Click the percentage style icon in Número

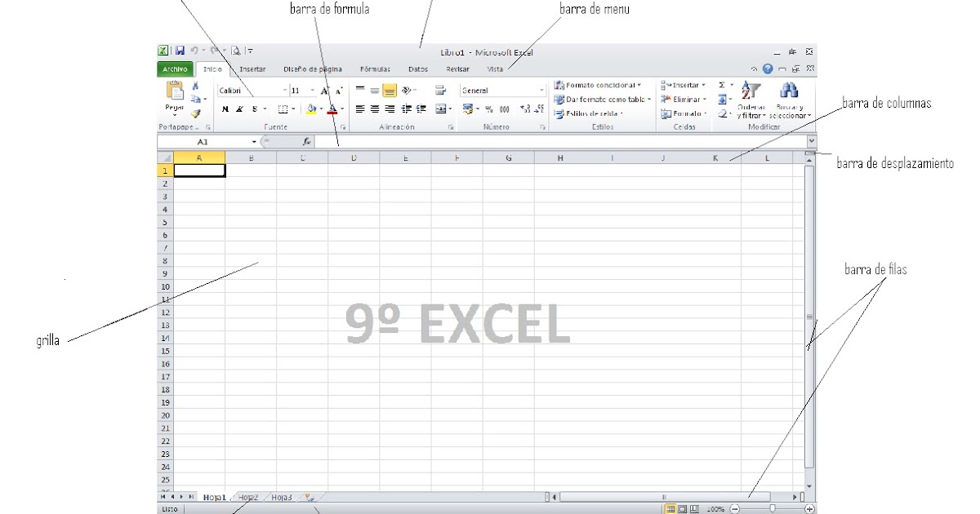488,109
